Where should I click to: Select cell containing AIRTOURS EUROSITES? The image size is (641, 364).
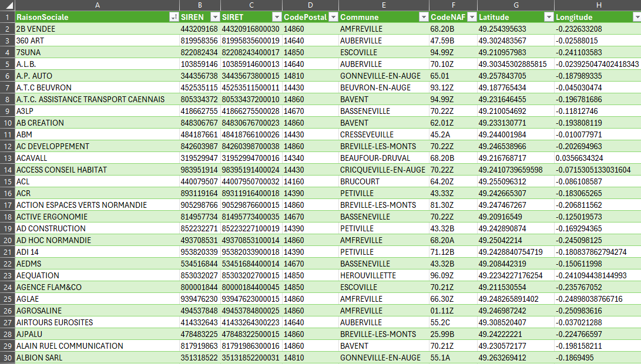click(x=98, y=322)
